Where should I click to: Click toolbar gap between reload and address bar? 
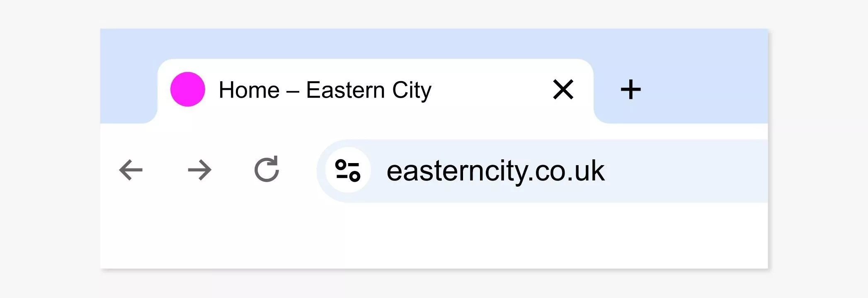click(298, 170)
